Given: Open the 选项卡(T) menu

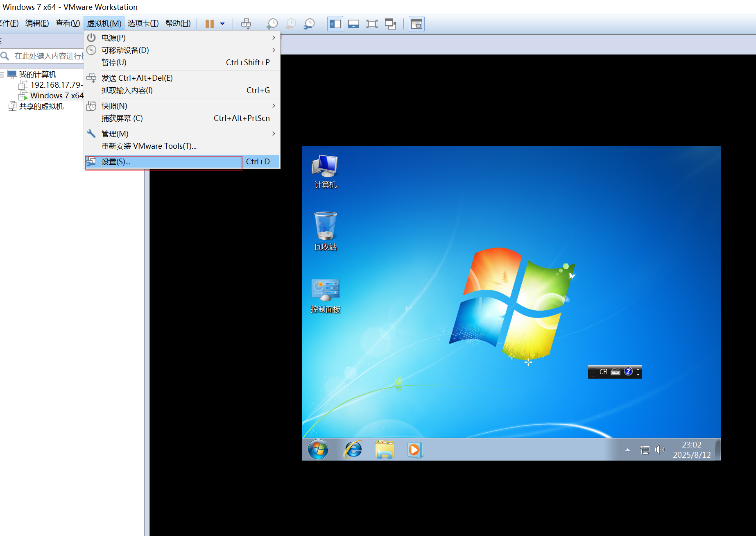Looking at the screenshot, I should (x=143, y=23).
